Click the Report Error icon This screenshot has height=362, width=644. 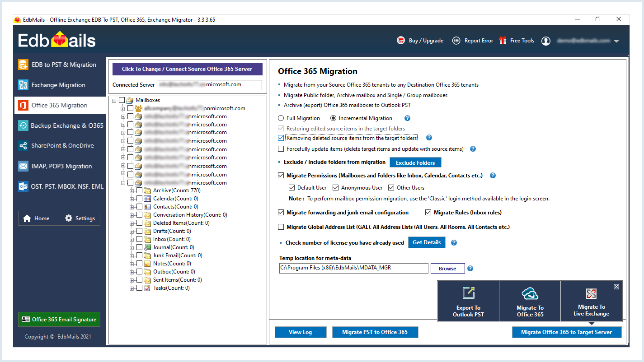click(456, 41)
